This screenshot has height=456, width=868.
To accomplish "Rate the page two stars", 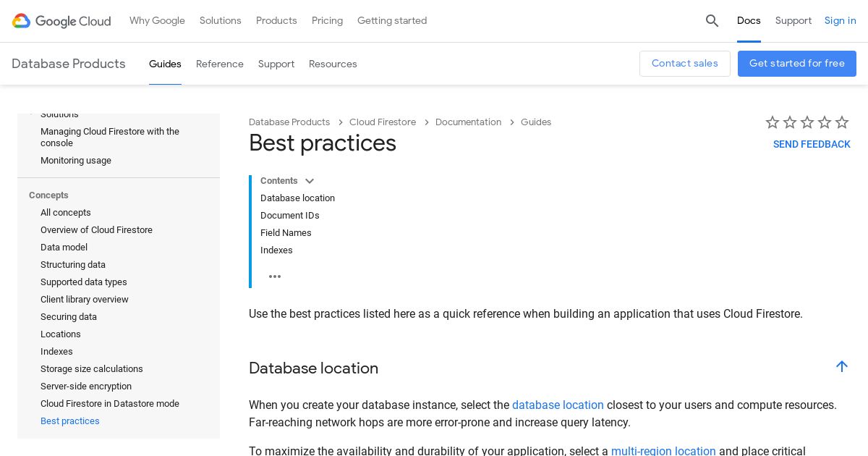I will pos(790,122).
